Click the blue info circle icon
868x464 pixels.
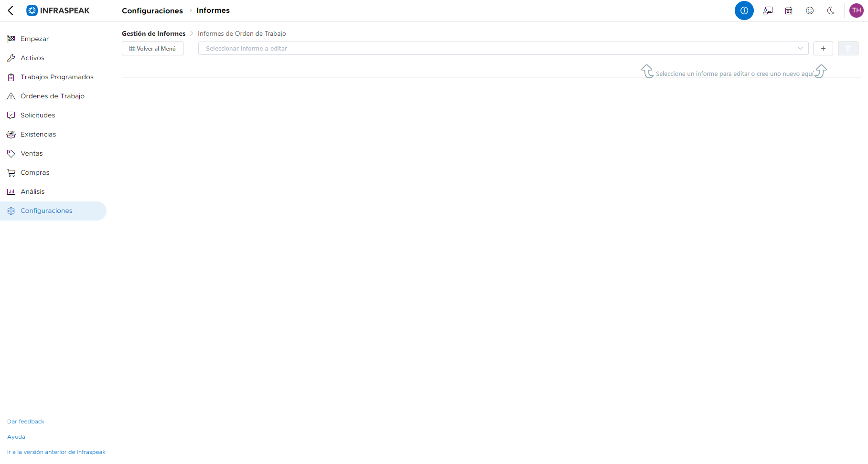pos(744,11)
